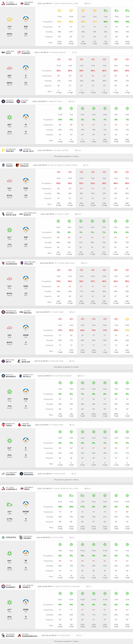Click the wind direction arrow in Tigers-Orioles summary
The image size is (133, 644).
pos(26,181)
